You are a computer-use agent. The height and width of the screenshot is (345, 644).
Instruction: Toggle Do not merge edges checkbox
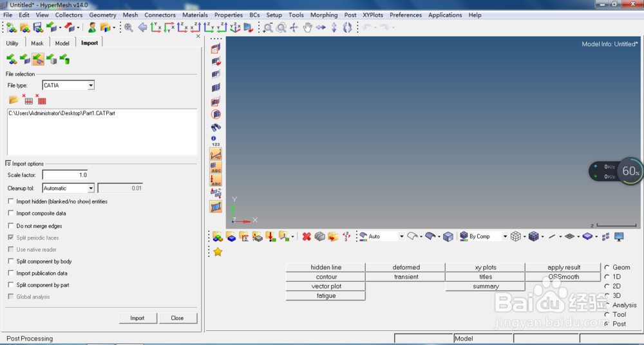click(11, 225)
